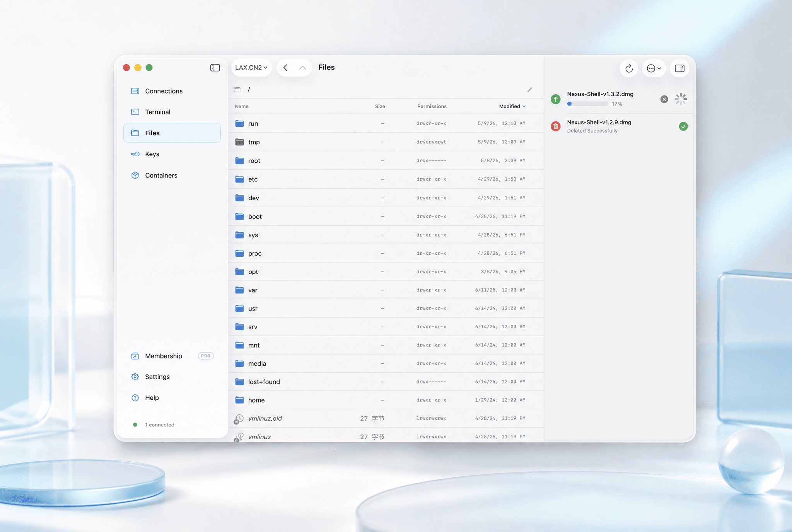This screenshot has width=792, height=532.
Task: Click the red trash icon for v1.2.9
Action: pyautogui.click(x=556, y=126)
